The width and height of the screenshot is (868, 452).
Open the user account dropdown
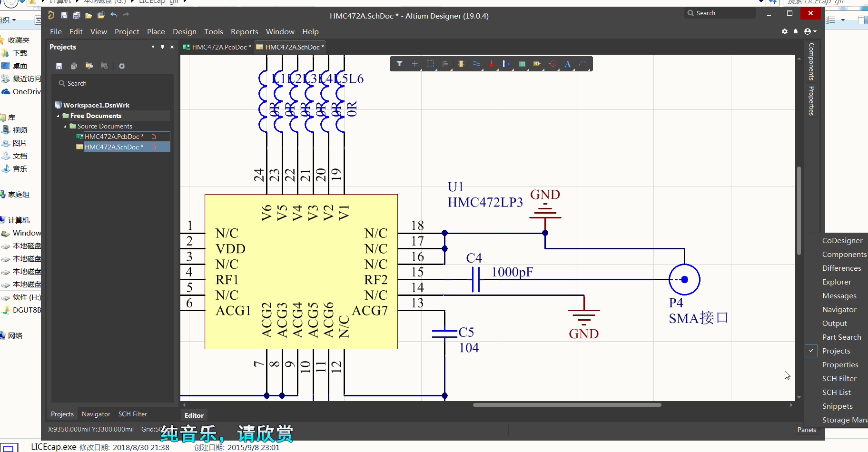click(x=810, y=31)
